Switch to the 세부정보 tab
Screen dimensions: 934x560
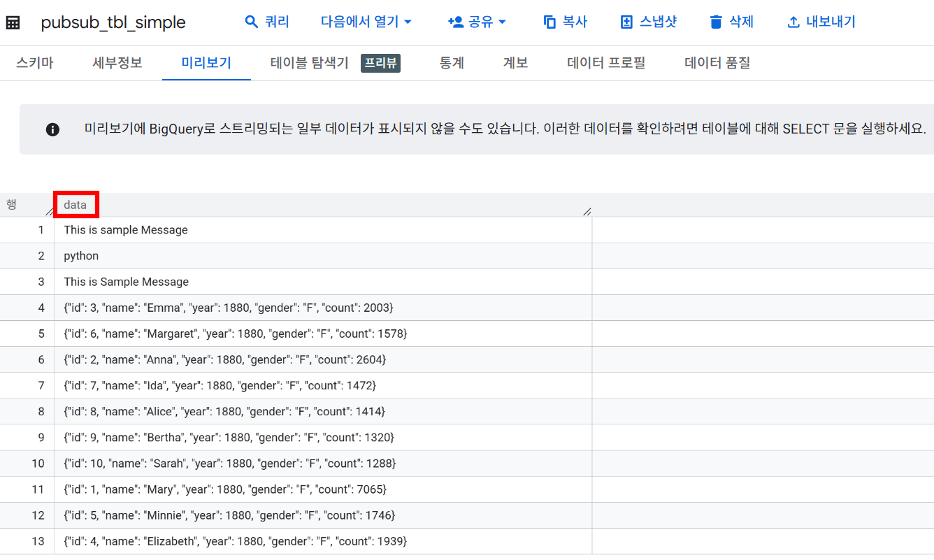click(117, 63)
